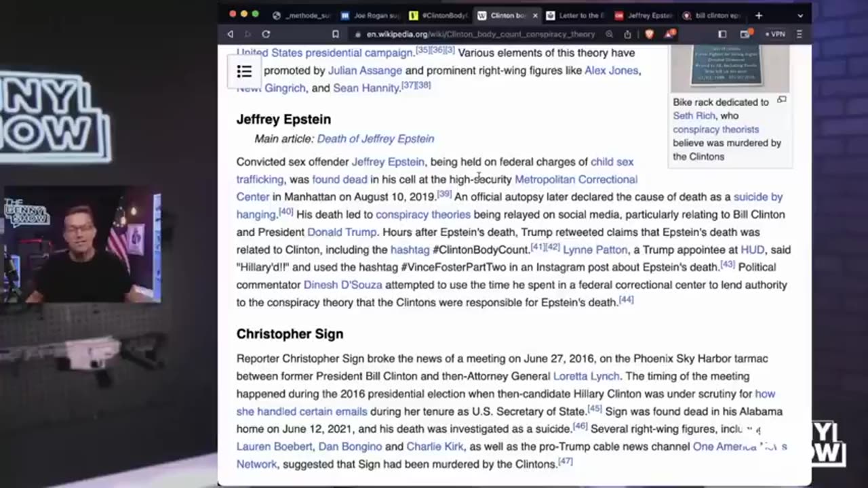Image resolution: width=868 pixels, height=488 pixels.
Task: Jump to citation 47 reference
Action: click(566, 461)
